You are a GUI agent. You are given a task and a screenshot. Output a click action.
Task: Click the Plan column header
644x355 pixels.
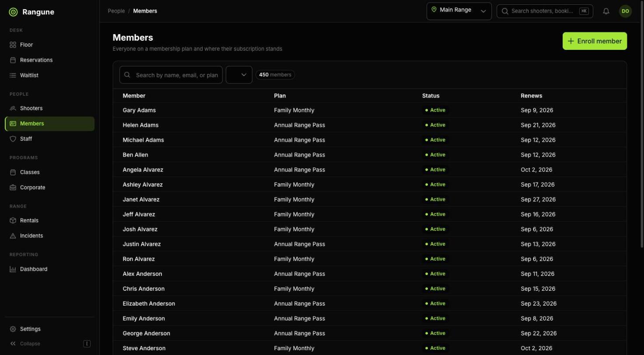click(x=280, y=96)
